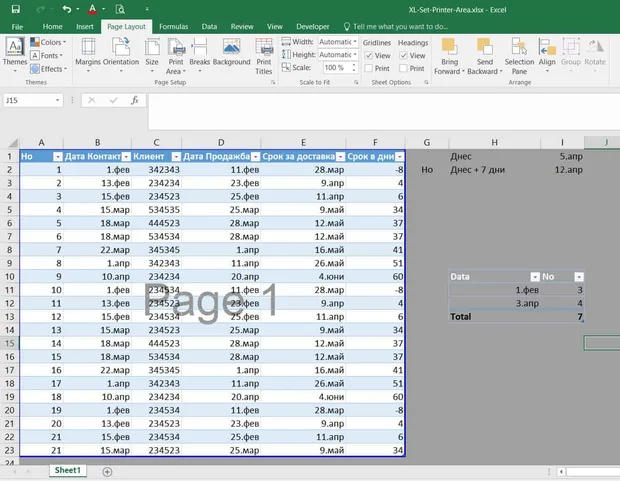Open filter dropdown for Дата Контакт column
620x481 pixels.
pos(126,157)
